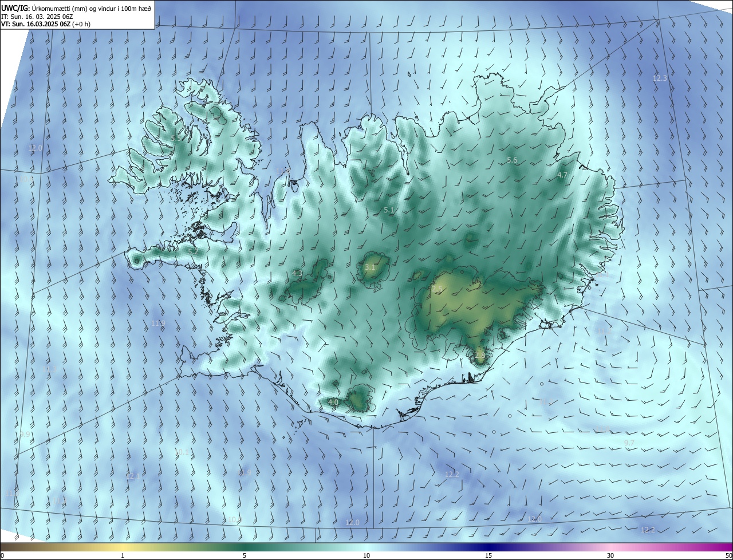733x560 pixels.
Task: Click the 5.5 value on the map
Action: click(x=176, y=138)
